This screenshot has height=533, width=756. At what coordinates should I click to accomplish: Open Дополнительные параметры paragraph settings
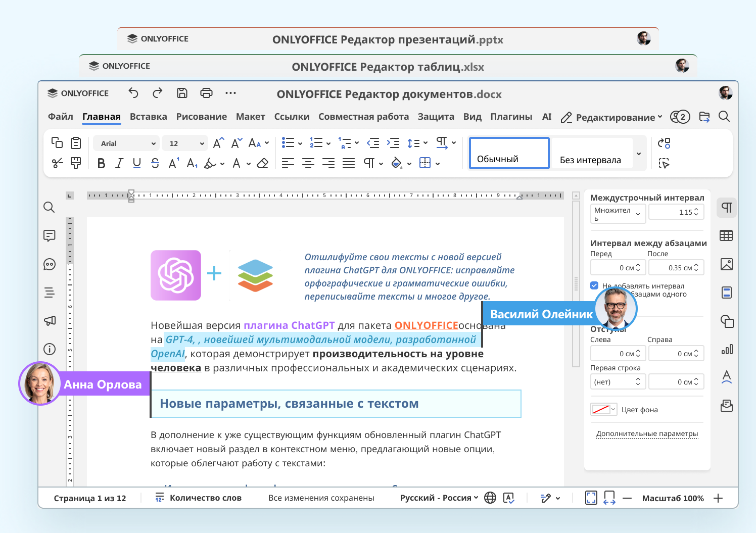647,433
